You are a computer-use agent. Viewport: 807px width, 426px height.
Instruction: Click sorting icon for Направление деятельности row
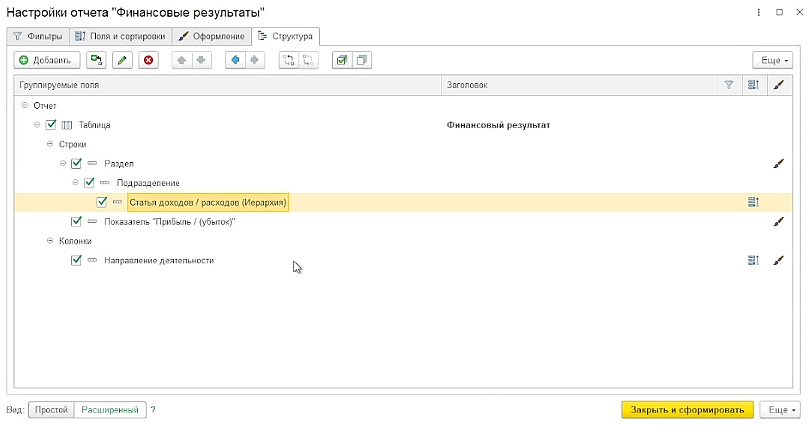[753, 260]
